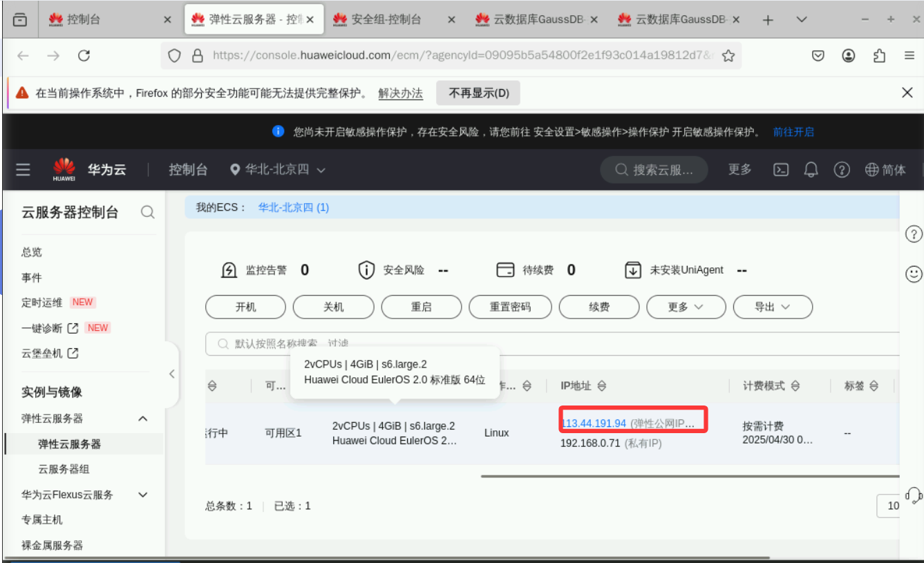Open 裸金属服务器 in the sidebar
The width and height of the screenshot is (924, 563).
53,545
